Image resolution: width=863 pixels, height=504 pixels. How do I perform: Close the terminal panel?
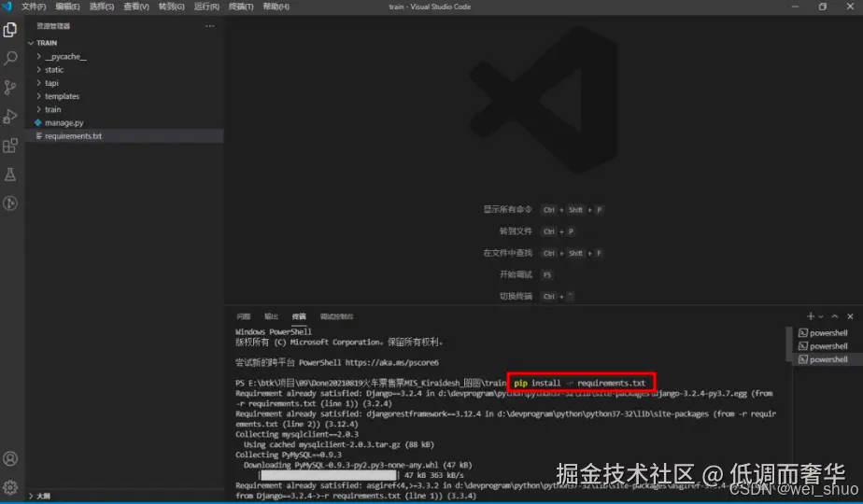coord(850,316)
